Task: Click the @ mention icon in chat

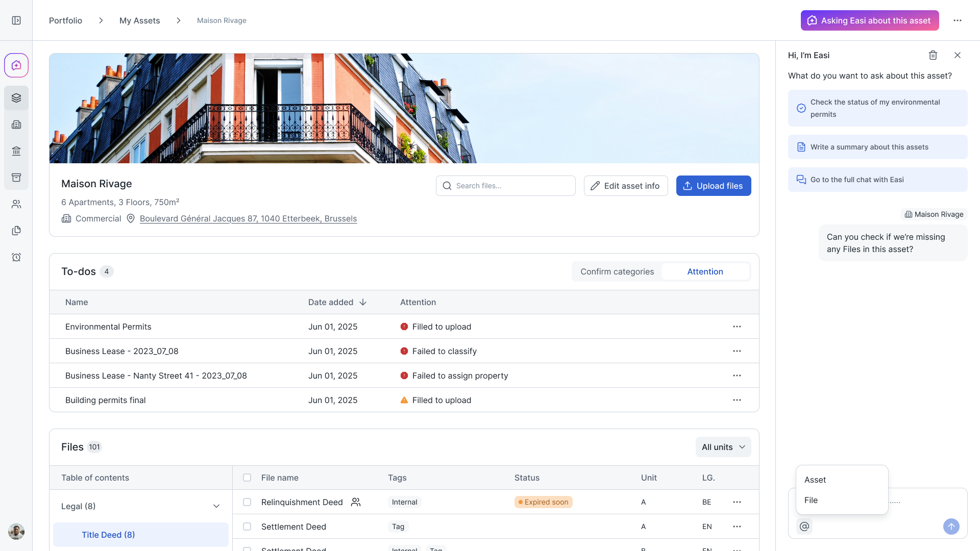Action: [x=804, y=527]
